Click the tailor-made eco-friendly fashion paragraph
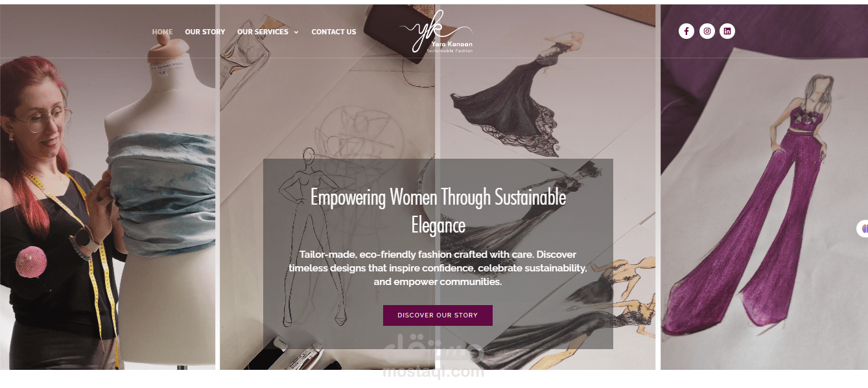868x388 pixels. point(438,268)
